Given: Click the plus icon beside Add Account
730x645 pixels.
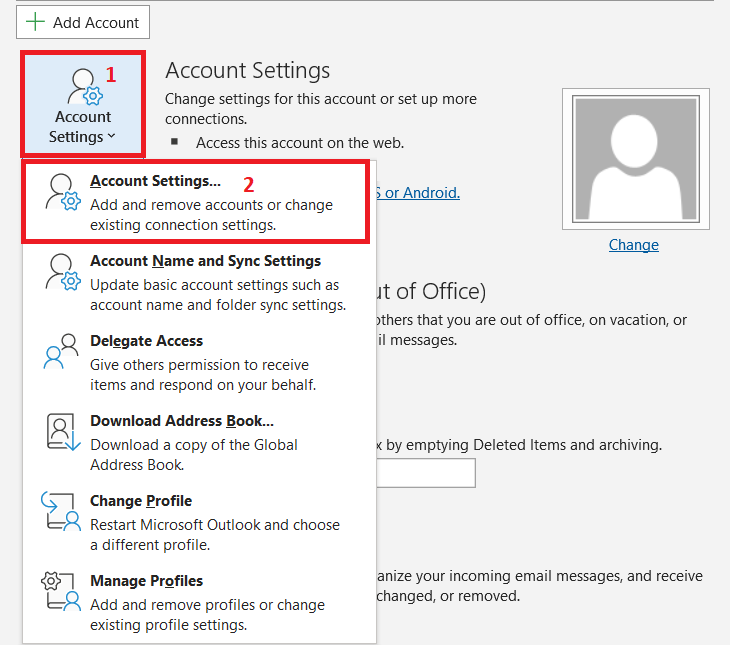Looking at the screenshot, I should [36, 22].
